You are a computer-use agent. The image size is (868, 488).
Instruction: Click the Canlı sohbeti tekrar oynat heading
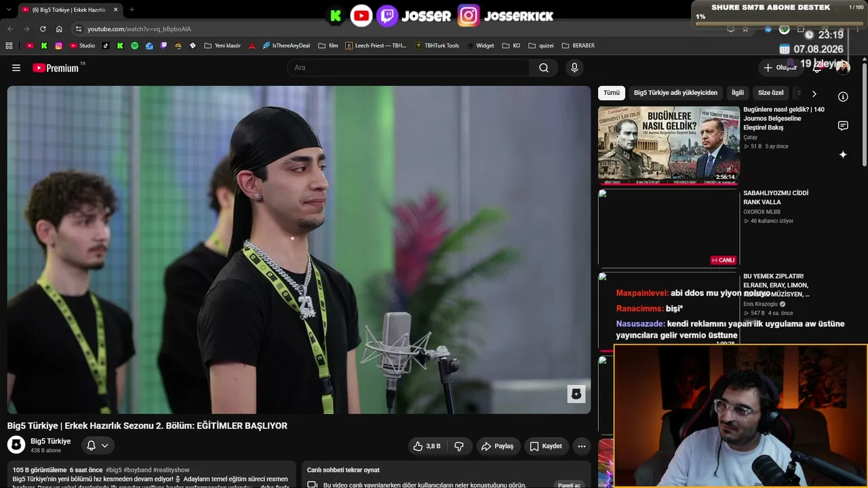click(x=343, y=470)
